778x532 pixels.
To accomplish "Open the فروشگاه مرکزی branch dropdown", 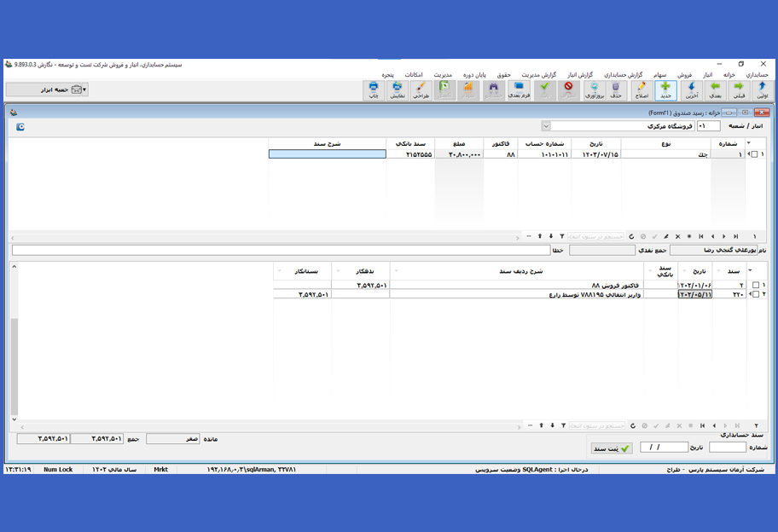I will coord(546,126).
